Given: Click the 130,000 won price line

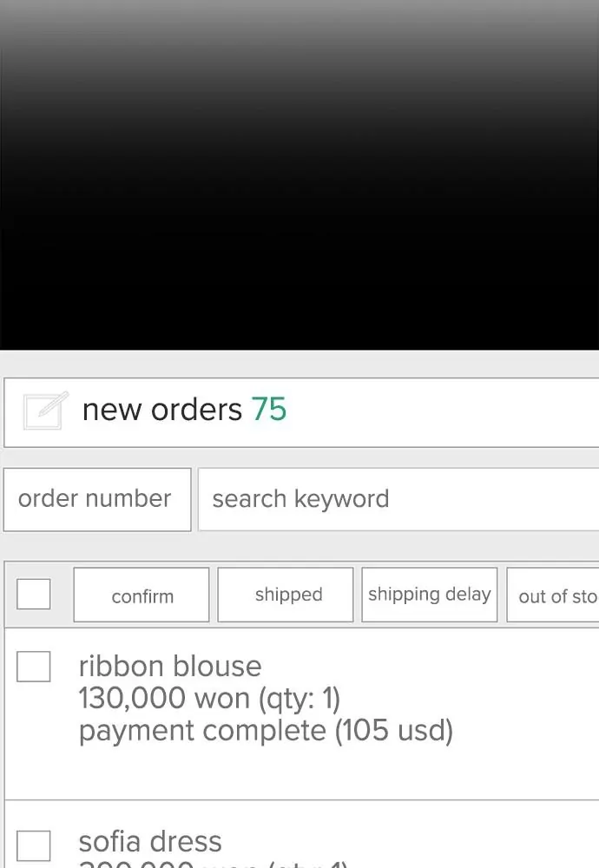Looking at the screenshot, I should point(208,698).
